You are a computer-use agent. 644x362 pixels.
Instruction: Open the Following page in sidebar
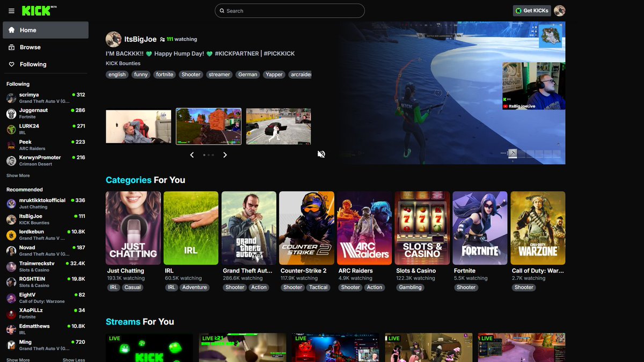46,64
